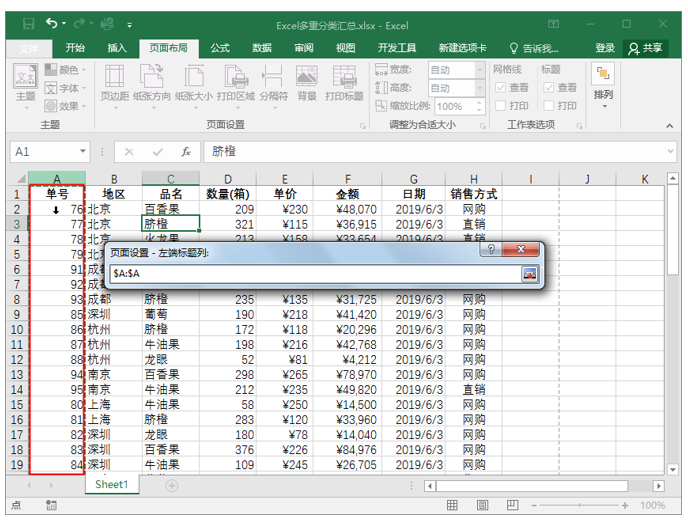Switch to the Data (数据) tab

262,48
